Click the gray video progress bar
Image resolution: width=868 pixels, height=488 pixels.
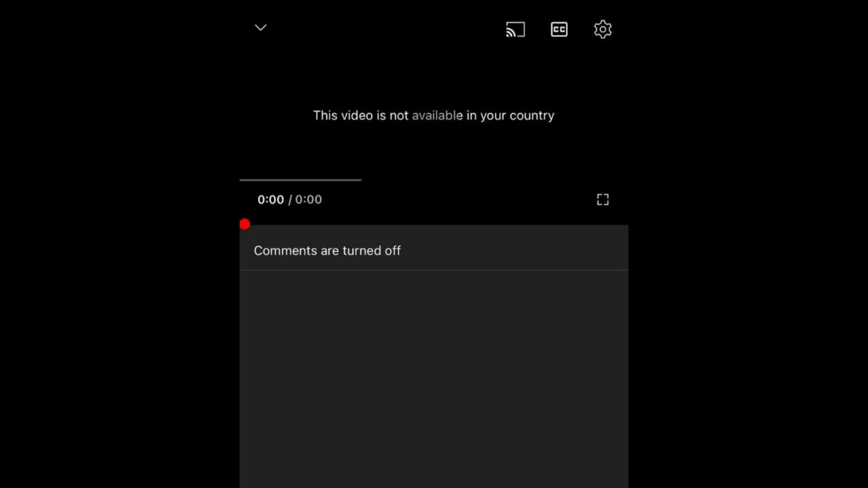pos(300,180)
